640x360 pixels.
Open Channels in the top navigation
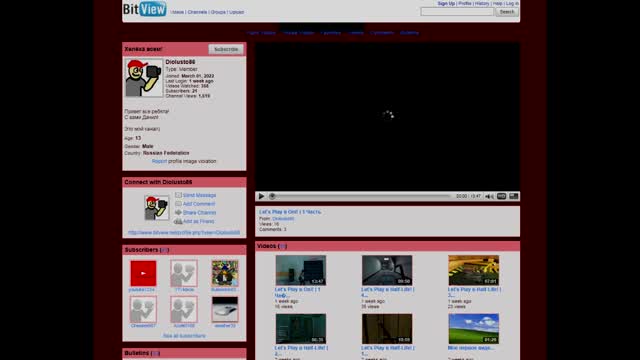(197, 12)
